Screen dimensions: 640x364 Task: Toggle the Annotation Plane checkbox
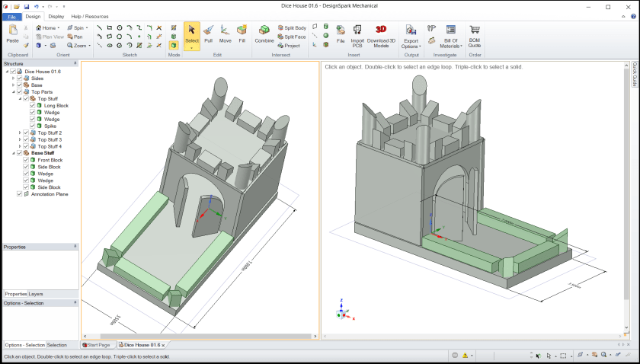[20, 194]
